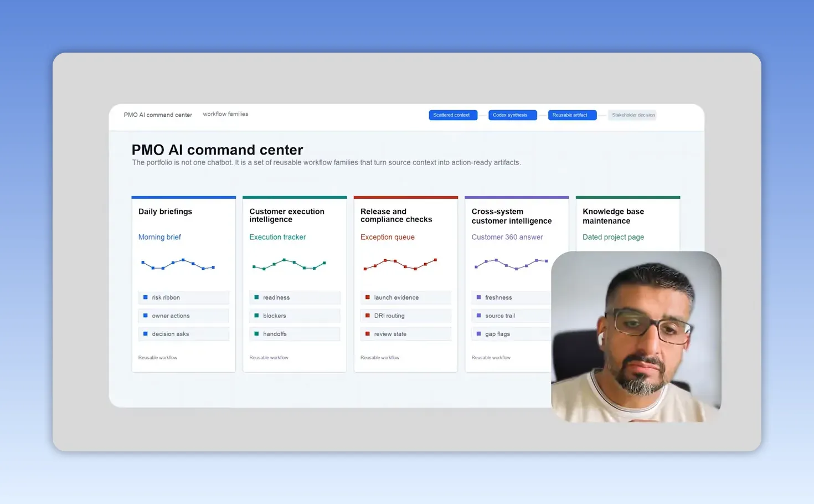The width and height of the screenshot is (814, 504).
Task: Select the freshness row
Action: click(511, 297)
